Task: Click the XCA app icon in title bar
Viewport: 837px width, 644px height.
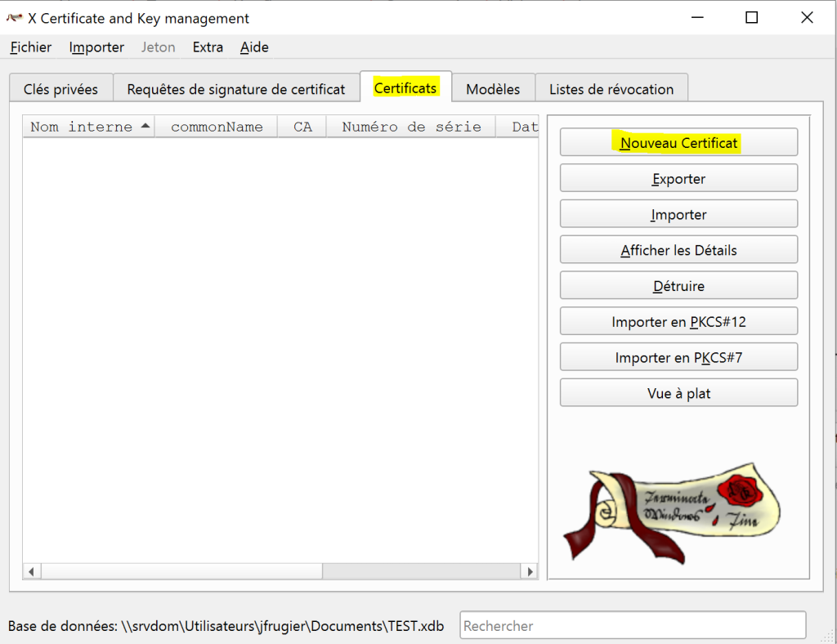Action: 14,18
